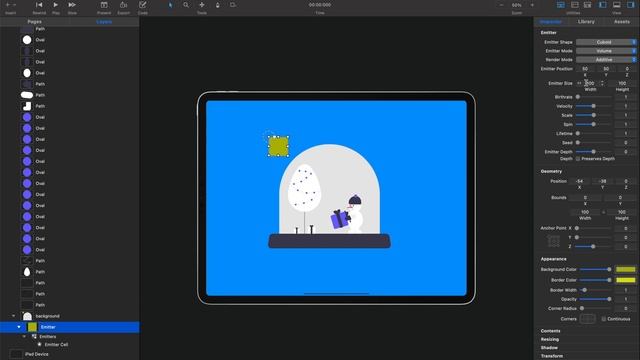Image resolution: width=640 pixels, height=360 pixels.
Task: Select the Emitter layer row
Action: point(69,327)
